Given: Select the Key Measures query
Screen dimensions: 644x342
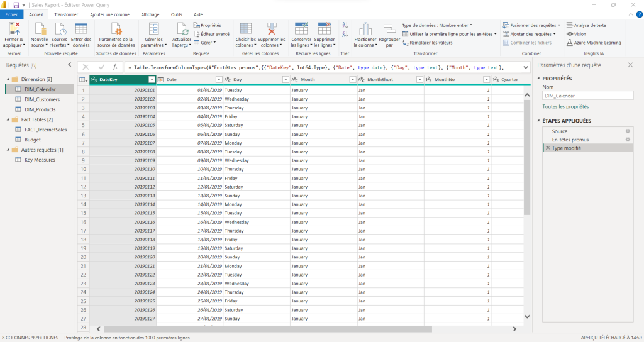Looking at the screenshot, I should click(40, 160).
